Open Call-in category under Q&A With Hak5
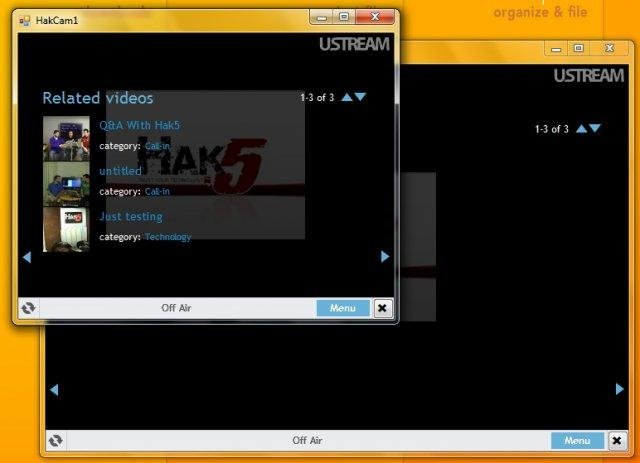Screen dimensions: 640x463 coord(157,146)
